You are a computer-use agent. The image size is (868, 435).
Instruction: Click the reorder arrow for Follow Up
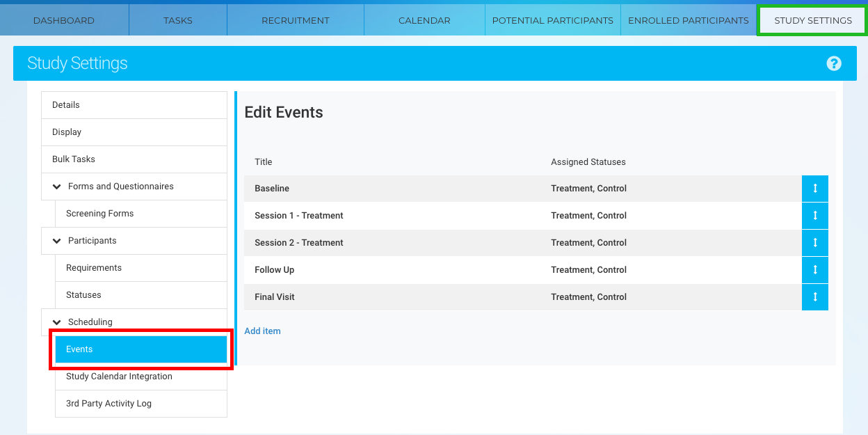(814, 270)
